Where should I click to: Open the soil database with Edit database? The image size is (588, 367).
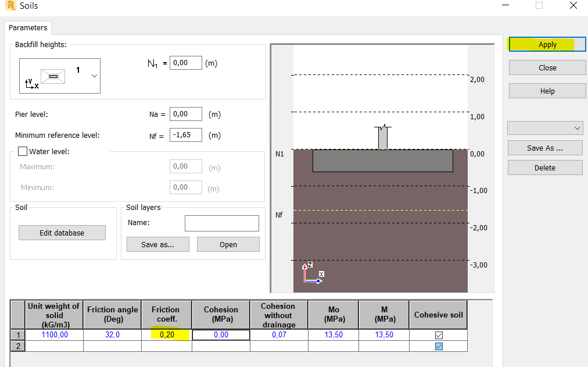[x=62, y=232]
